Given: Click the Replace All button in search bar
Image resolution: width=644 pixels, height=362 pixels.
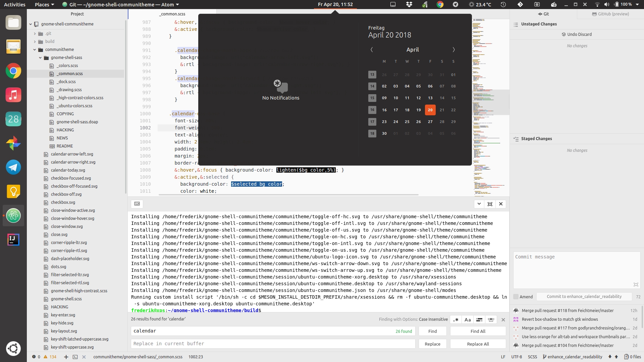Looking at the screenshot, I should coord(478,344).
